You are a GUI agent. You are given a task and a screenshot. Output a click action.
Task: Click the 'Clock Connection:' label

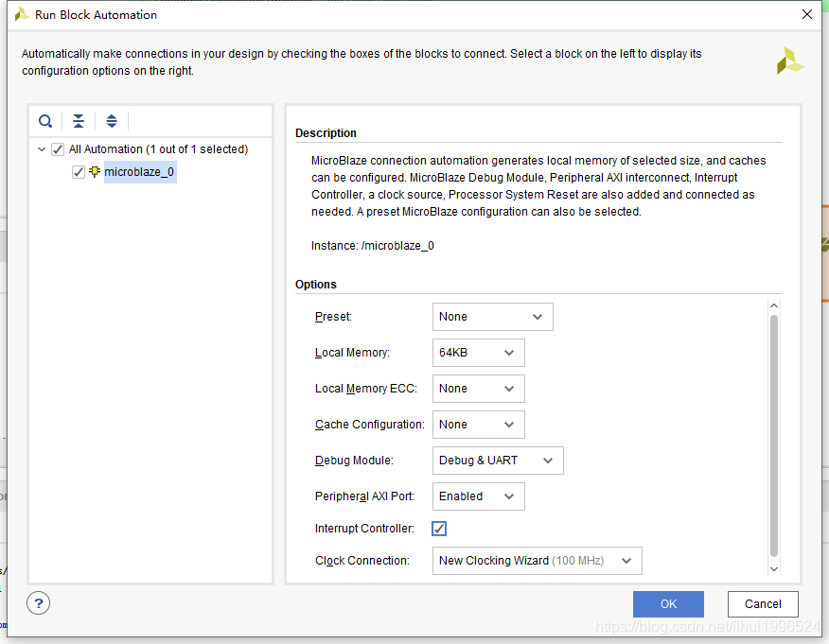coord(362,561)
